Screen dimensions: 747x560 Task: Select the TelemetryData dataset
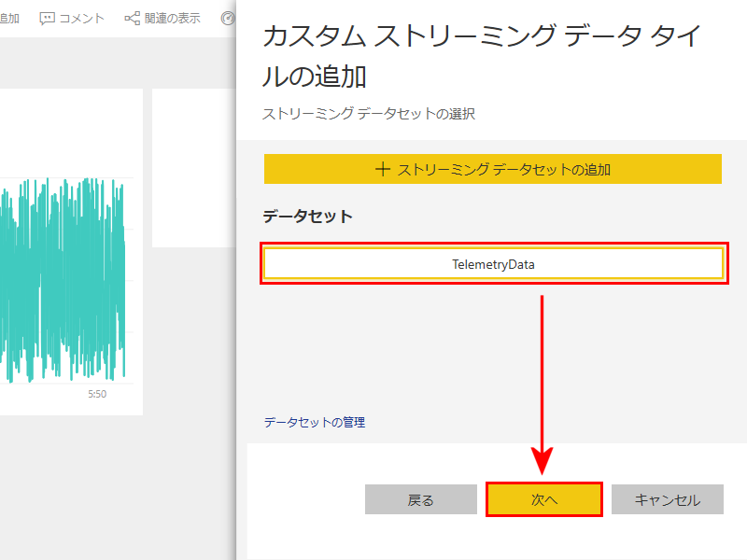pos(493,264)
